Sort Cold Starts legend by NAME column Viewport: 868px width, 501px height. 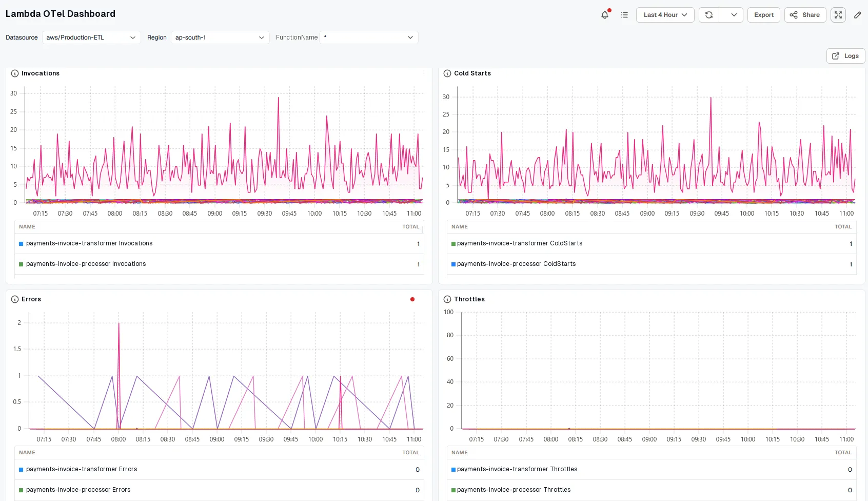coord(459,227)
